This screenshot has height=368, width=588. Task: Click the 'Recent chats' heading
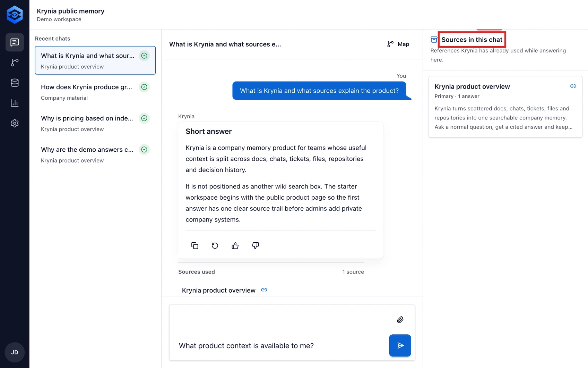click(x=52, y=39)
